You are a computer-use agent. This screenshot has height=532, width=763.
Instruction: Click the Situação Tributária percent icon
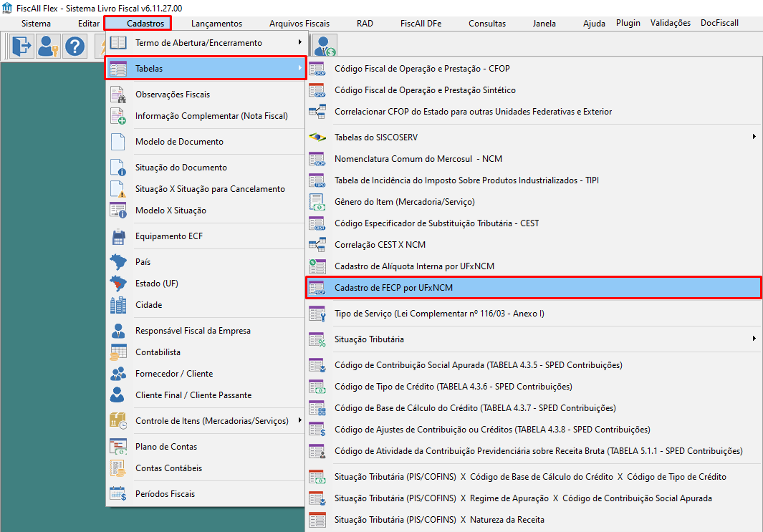[x=317, y=339]
